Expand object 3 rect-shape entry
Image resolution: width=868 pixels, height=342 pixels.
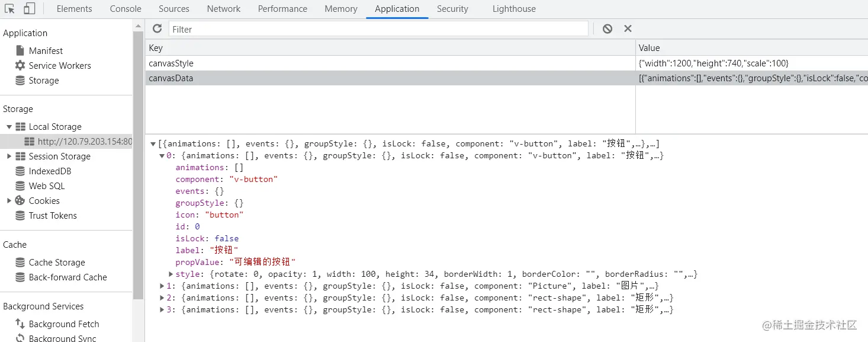tap(162, 309)
